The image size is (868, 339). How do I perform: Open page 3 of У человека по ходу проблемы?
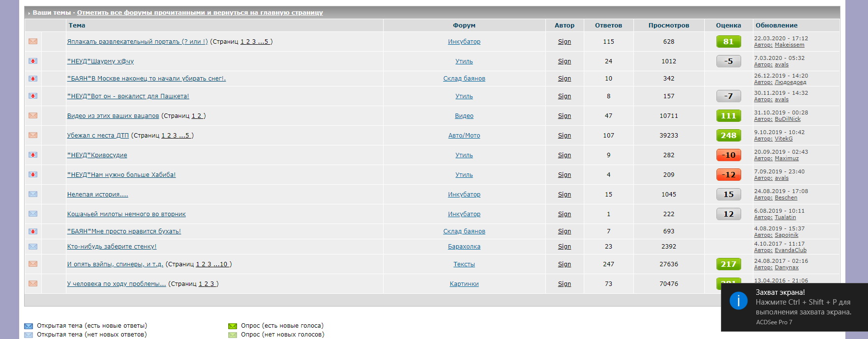pyautogui.click(x=212, y=284)
